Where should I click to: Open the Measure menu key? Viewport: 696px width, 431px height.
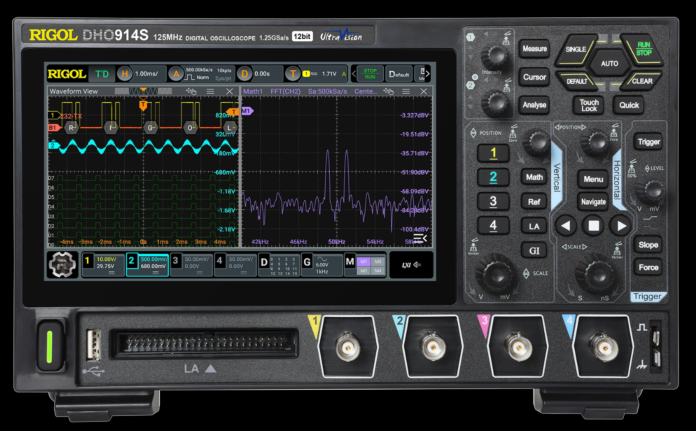pos(534,49)
